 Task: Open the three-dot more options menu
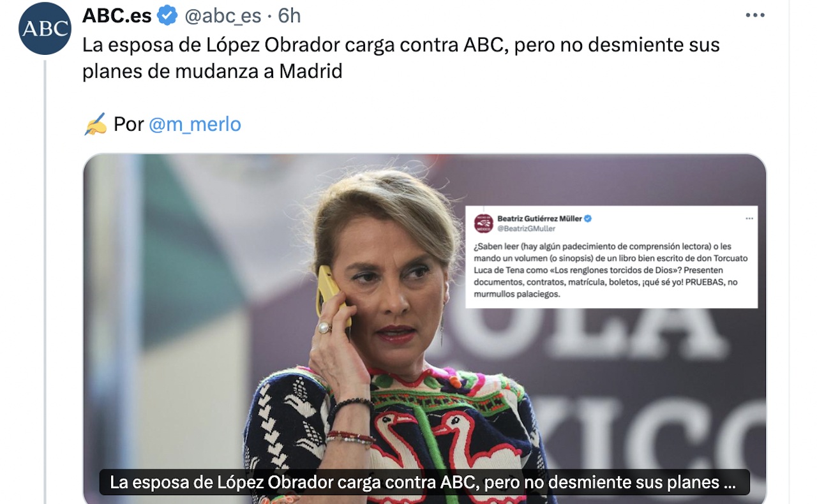click(755, 15)
